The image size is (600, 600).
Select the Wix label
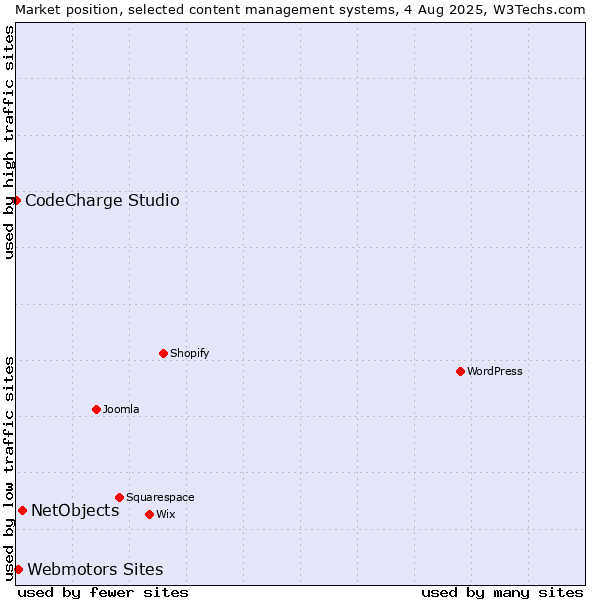coord(166,514)
